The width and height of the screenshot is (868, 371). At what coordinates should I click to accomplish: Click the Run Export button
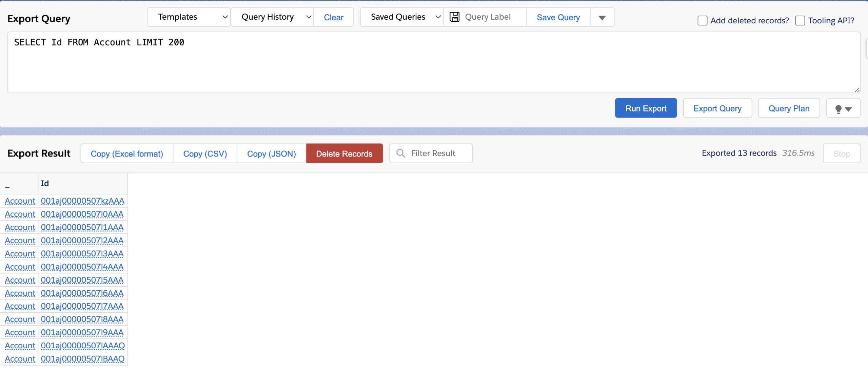coord(646,108)
